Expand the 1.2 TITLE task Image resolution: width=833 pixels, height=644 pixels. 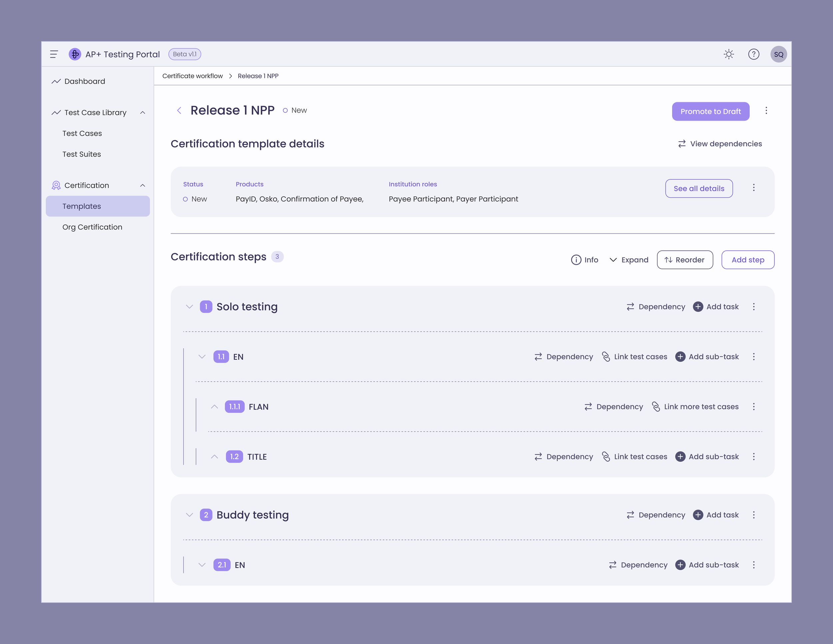(x=215, y=456)
